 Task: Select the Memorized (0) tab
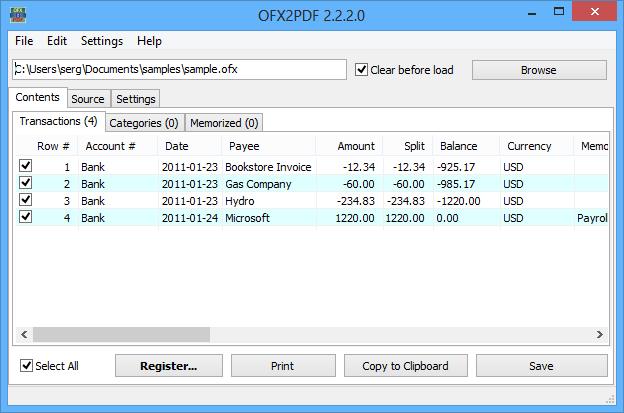tap(224, 123)
